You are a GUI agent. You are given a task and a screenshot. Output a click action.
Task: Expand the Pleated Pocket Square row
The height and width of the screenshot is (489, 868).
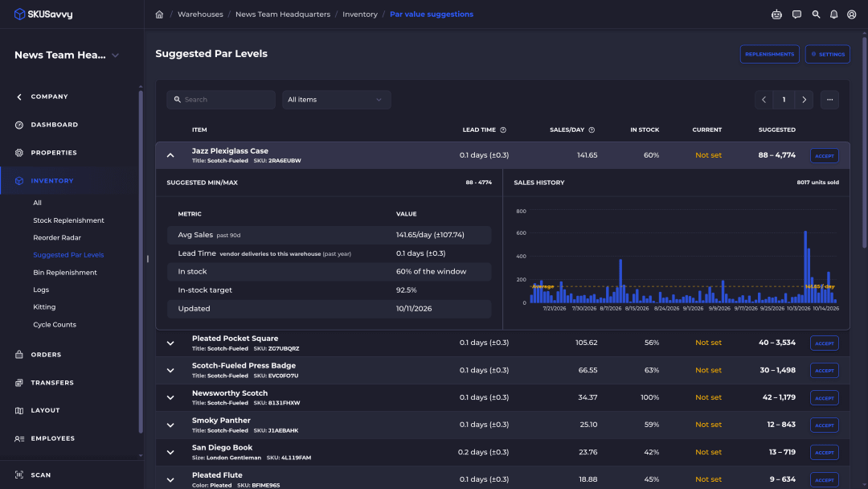pos(170,343)
